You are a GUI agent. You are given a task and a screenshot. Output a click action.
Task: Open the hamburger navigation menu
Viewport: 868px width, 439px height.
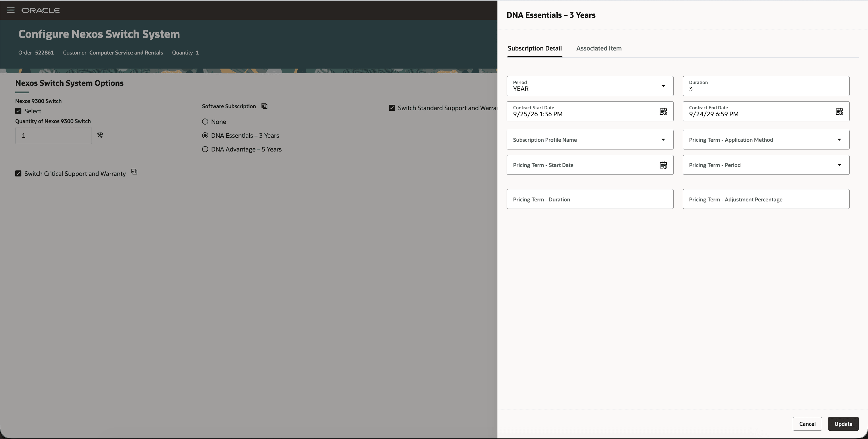pyautogui.click(x=10, y=10)
